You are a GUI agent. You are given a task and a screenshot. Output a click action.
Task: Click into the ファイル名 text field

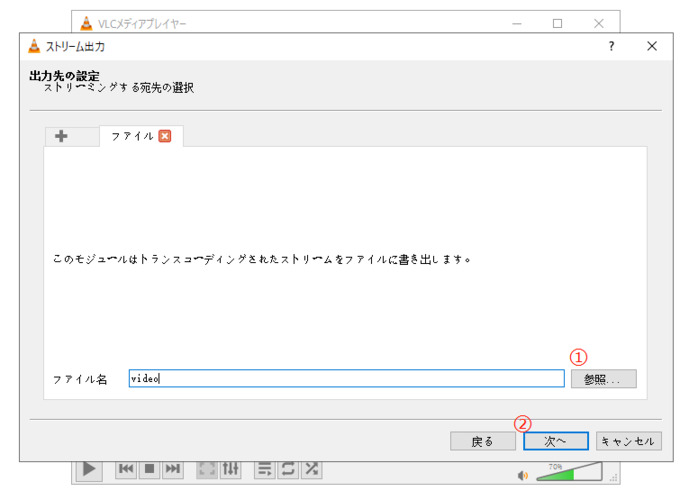[346, 379]
